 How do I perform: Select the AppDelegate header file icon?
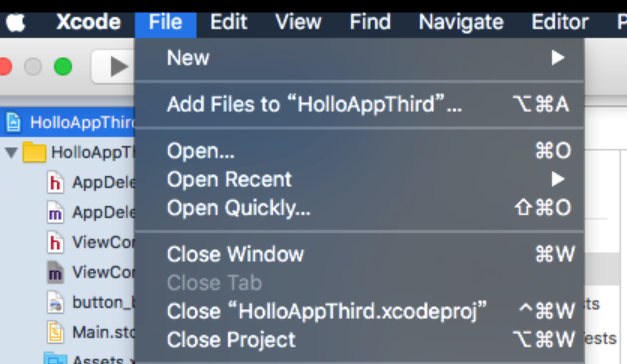(55, 182)
